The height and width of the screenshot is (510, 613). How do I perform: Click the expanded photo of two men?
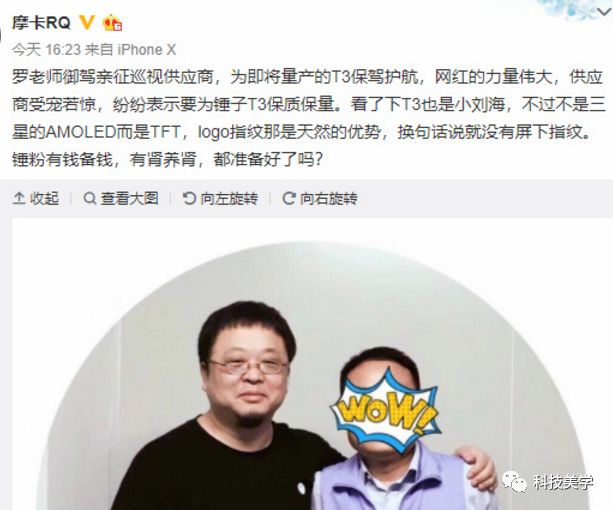306,363
